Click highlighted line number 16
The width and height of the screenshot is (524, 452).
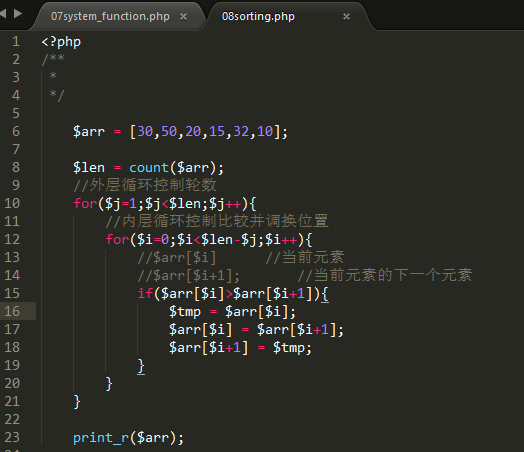[x=12, y=311]
